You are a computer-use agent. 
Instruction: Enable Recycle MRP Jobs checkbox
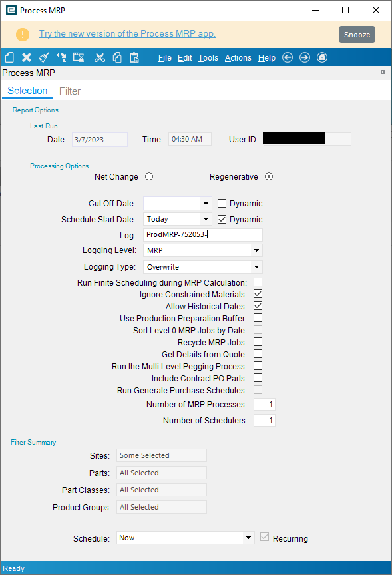tap(258, 342)
